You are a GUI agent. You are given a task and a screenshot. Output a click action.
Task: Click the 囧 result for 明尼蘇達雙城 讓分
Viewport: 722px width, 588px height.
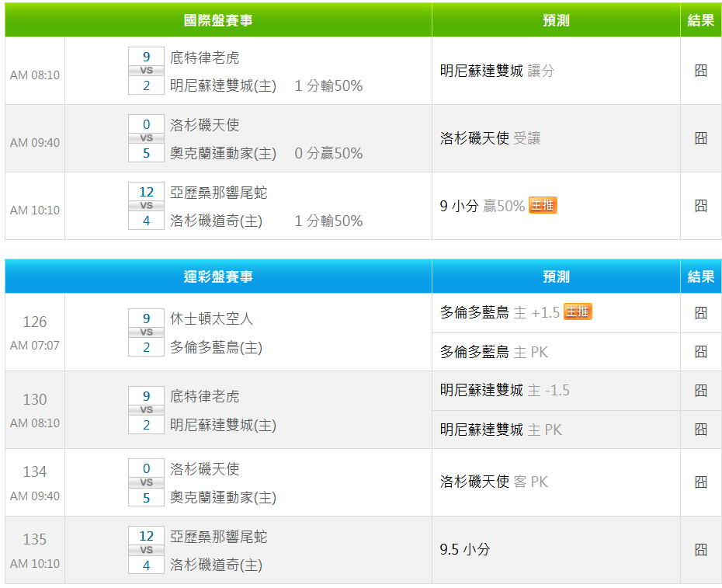[701, 71]
